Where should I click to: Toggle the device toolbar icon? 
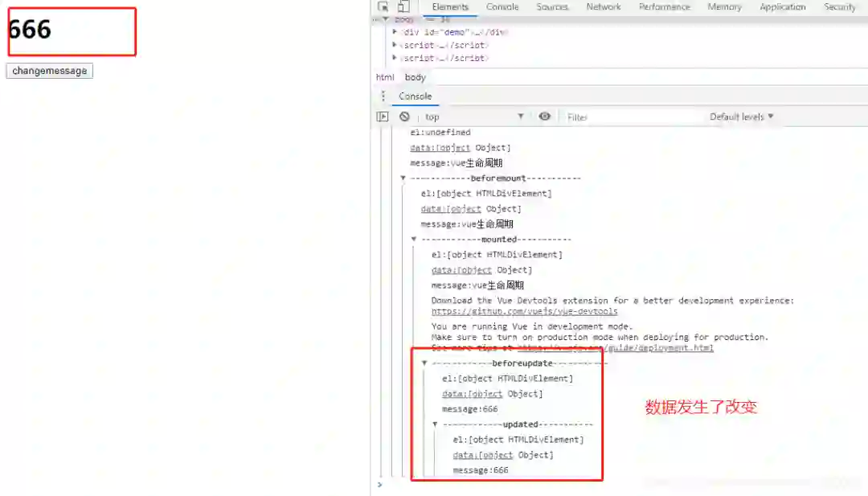[404, 6]
